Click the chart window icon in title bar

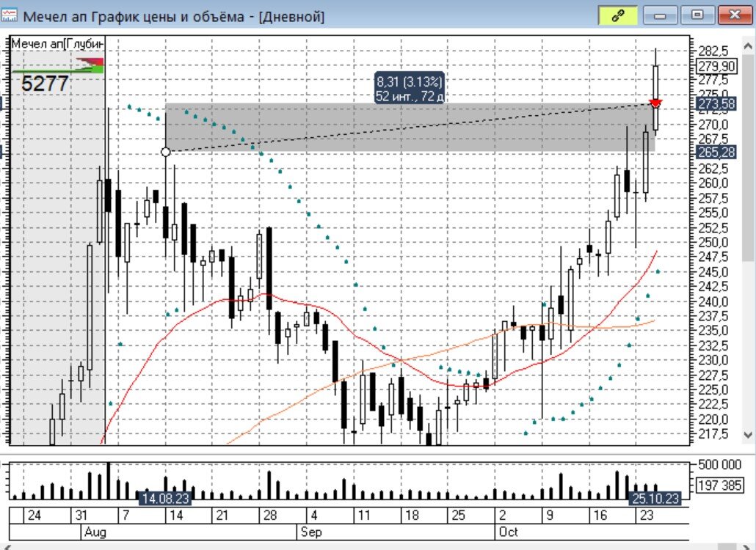pyautogui.click(x=9, y=15)
